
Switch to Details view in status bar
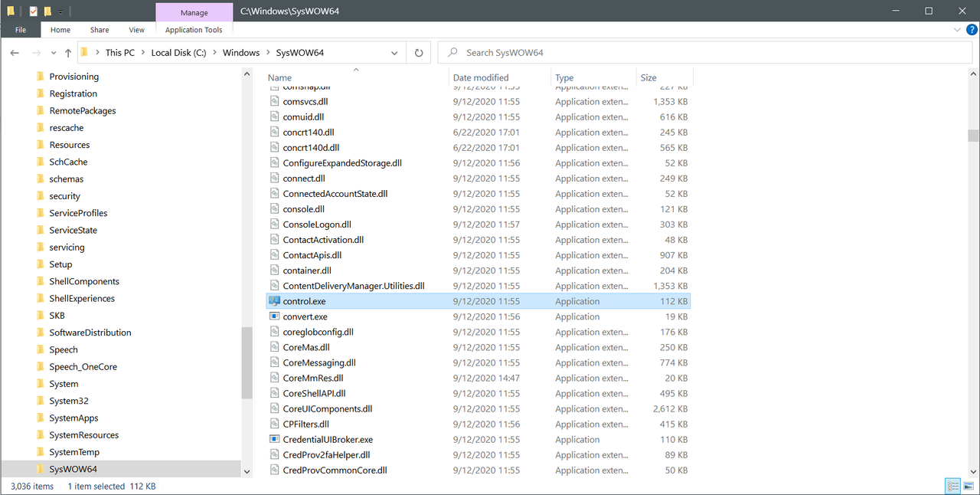point(952,486)
